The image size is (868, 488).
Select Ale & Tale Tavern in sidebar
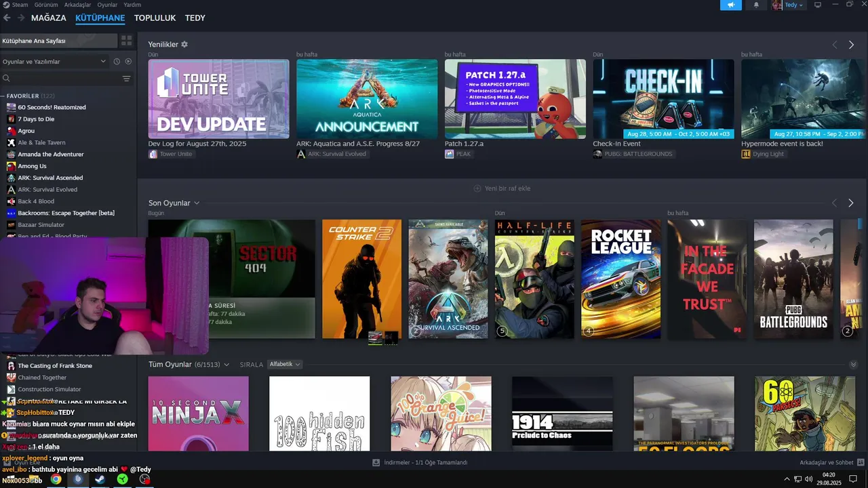click(41, 142)
